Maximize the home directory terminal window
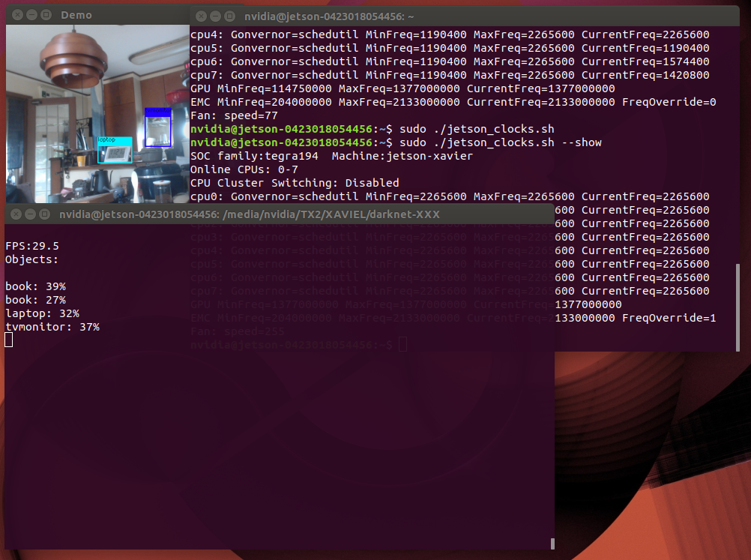 230,16
